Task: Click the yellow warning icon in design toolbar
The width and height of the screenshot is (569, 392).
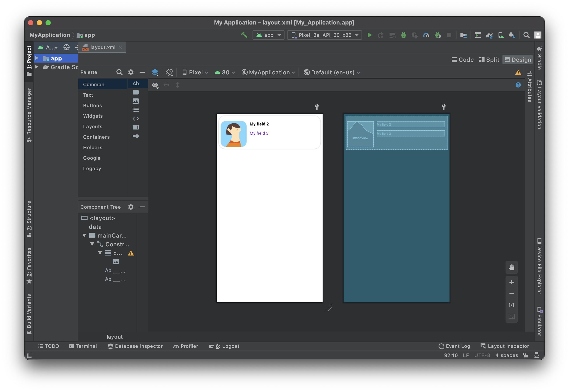Action: click(x=518, y=72)
